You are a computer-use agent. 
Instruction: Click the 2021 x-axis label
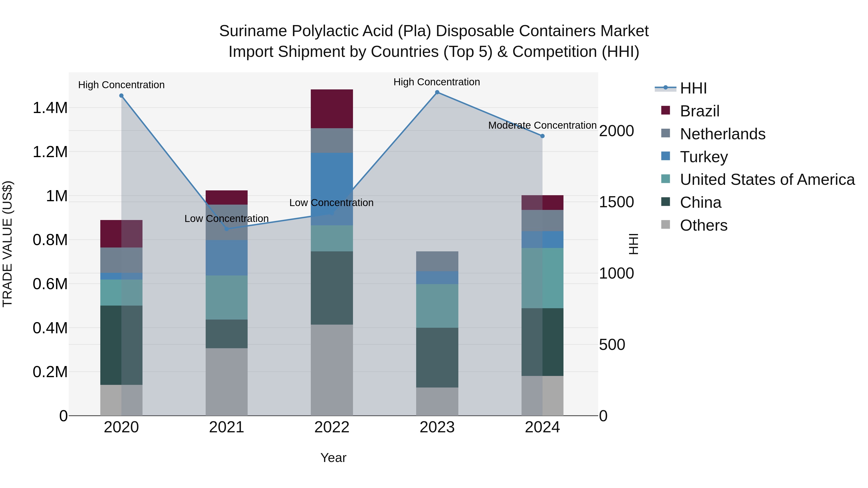(227, 427)
